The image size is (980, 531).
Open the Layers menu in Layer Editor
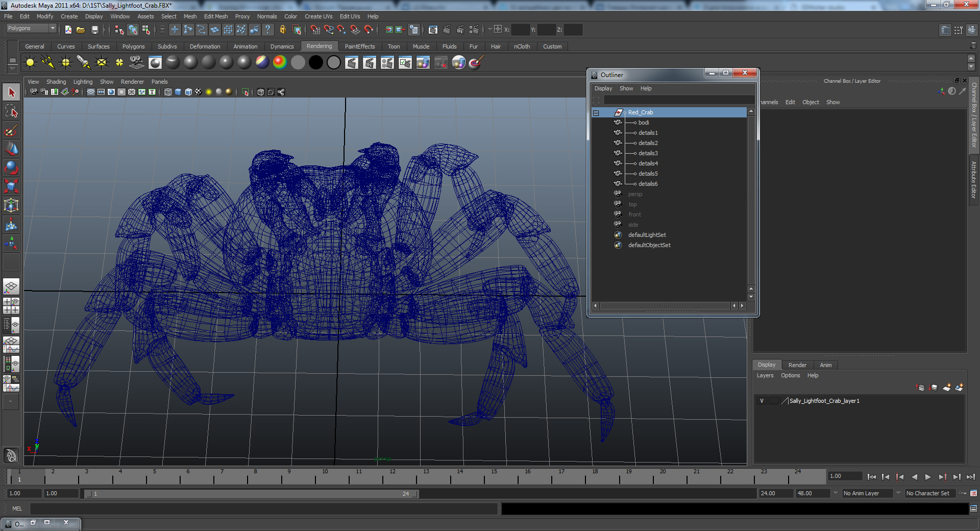coord(765,375)
